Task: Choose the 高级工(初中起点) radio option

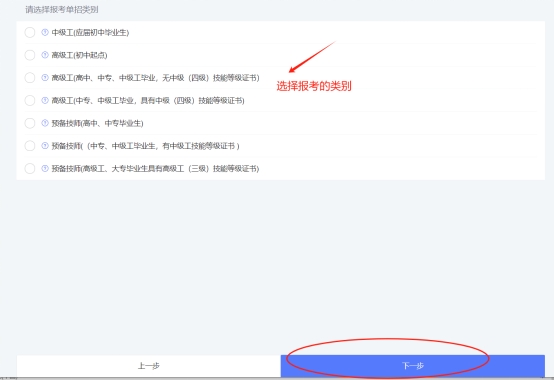Action: click(30, 55)
